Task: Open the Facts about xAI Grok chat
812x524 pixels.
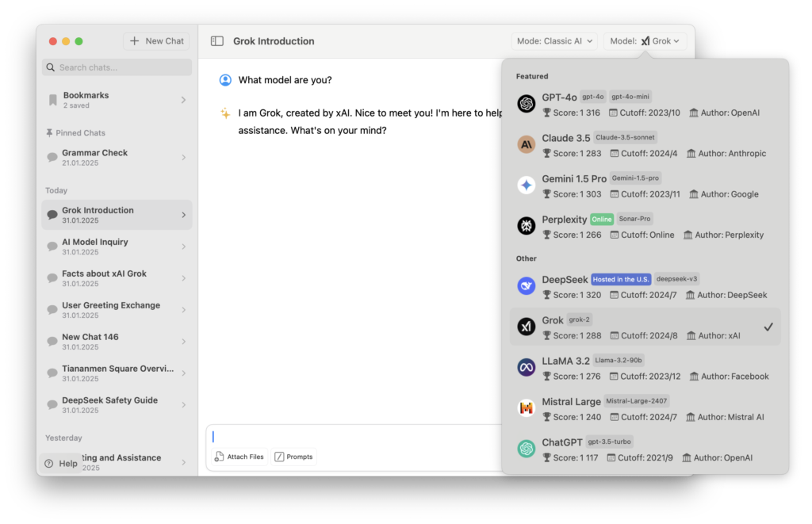Action: [x=117, y=278]
